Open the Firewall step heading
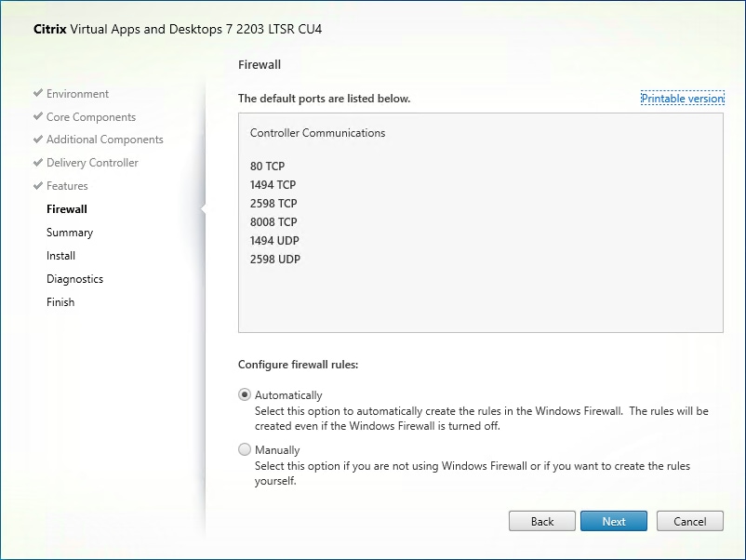The image size is (746, 560). pos(259,64)
